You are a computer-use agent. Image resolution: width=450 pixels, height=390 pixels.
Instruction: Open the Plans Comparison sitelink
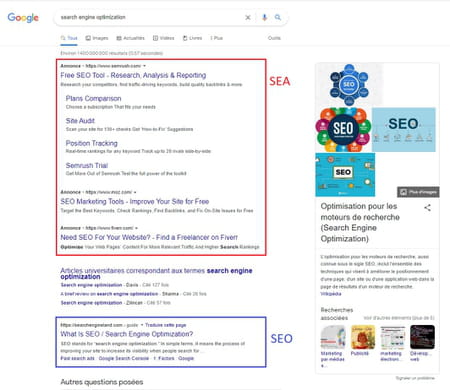click(93, 98)
